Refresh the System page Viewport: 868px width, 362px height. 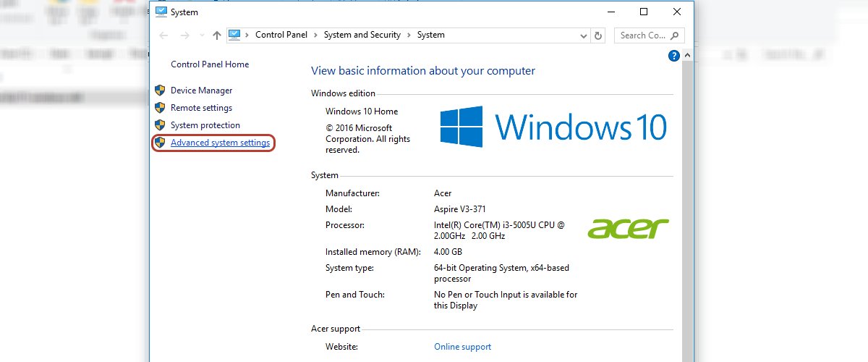click(598, 35)
